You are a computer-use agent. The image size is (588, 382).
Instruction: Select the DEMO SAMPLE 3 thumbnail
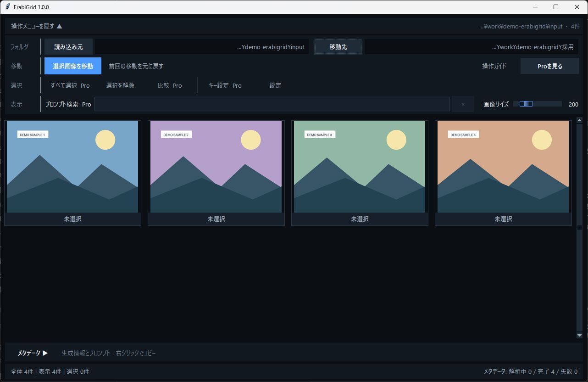coord(360,167)
